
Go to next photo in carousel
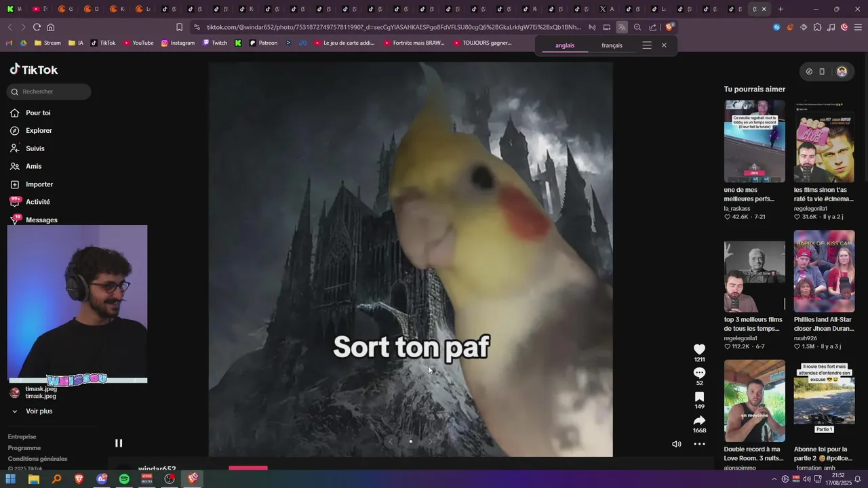431,441
